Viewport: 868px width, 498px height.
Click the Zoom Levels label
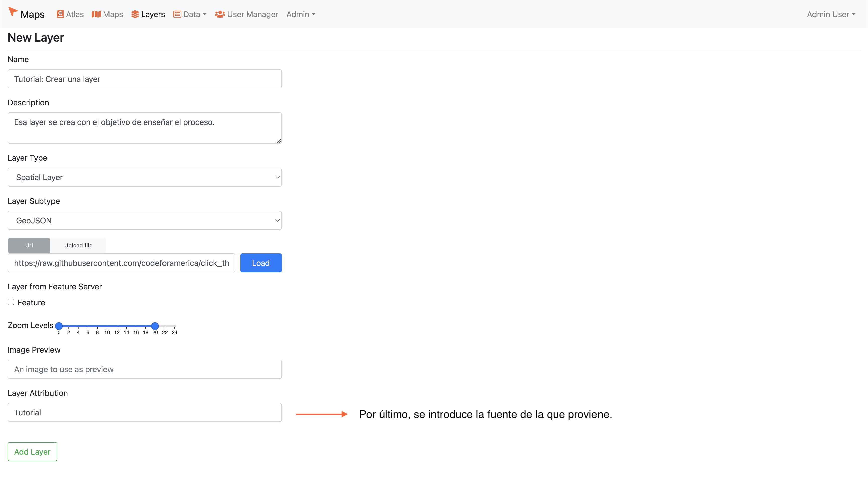coord(30,325)
